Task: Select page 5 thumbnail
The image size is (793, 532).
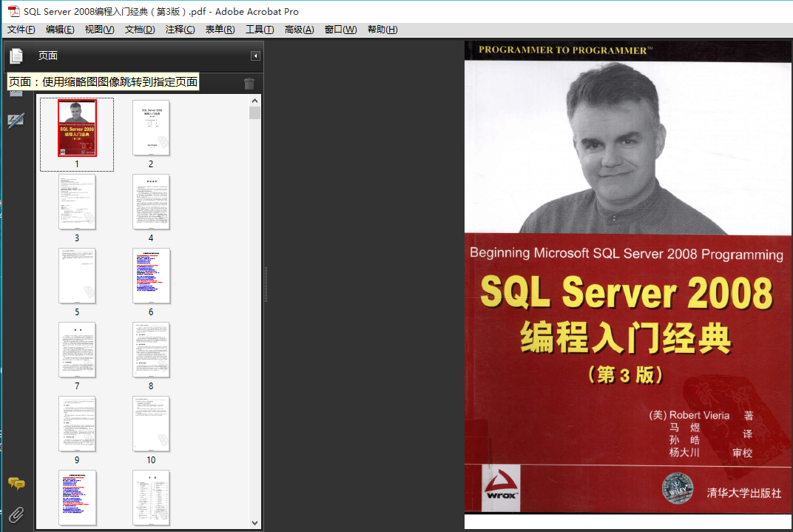Action: (77, 276)
